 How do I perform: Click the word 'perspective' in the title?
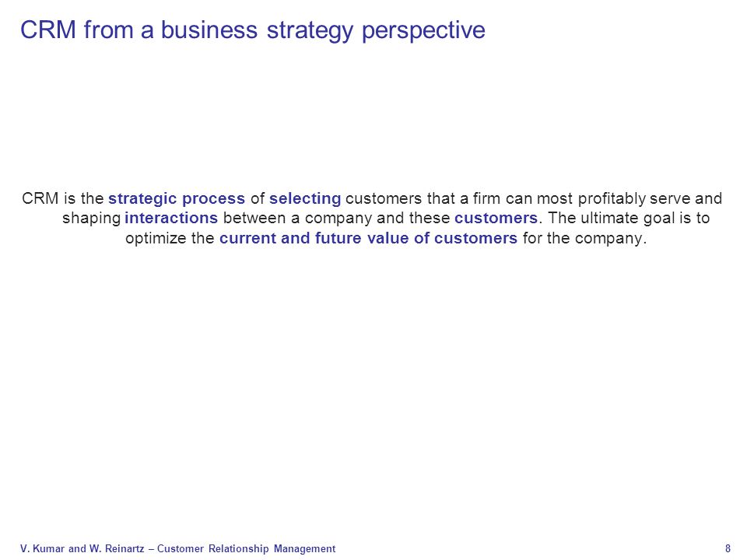coord(423,32)
